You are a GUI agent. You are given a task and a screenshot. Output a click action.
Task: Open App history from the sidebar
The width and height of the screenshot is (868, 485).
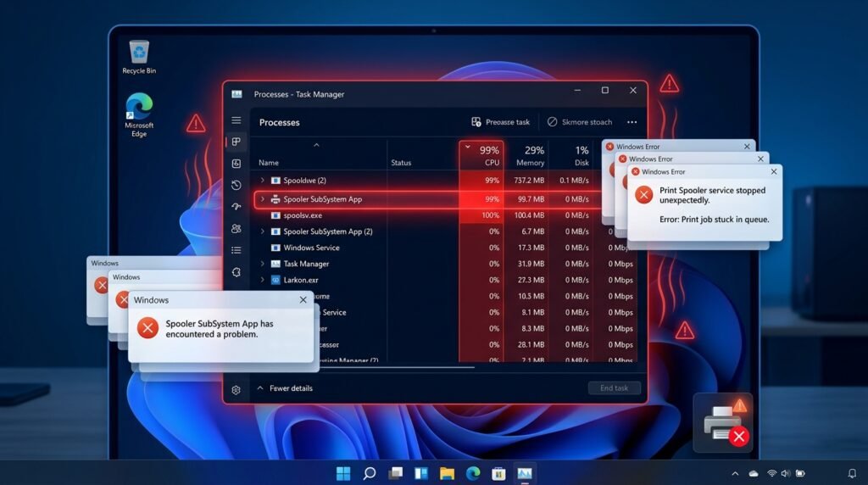coord(236,185)
